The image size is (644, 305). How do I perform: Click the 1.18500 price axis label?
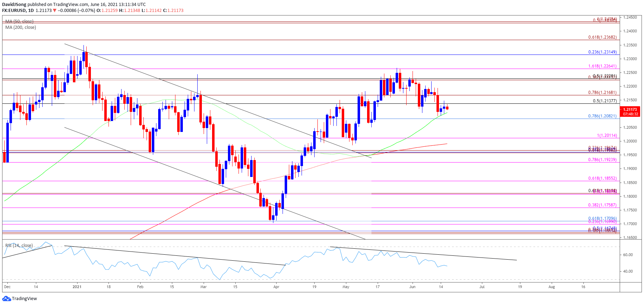point(630,183)
